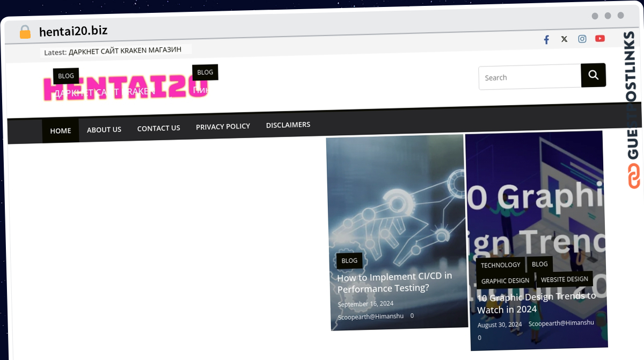Open the author link beside August 30, 2024

tap(561, 323)
